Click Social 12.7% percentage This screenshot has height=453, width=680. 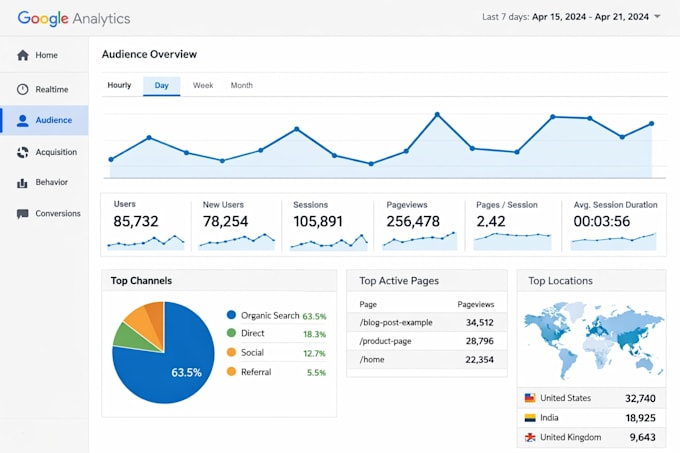(x=314, y=353)
